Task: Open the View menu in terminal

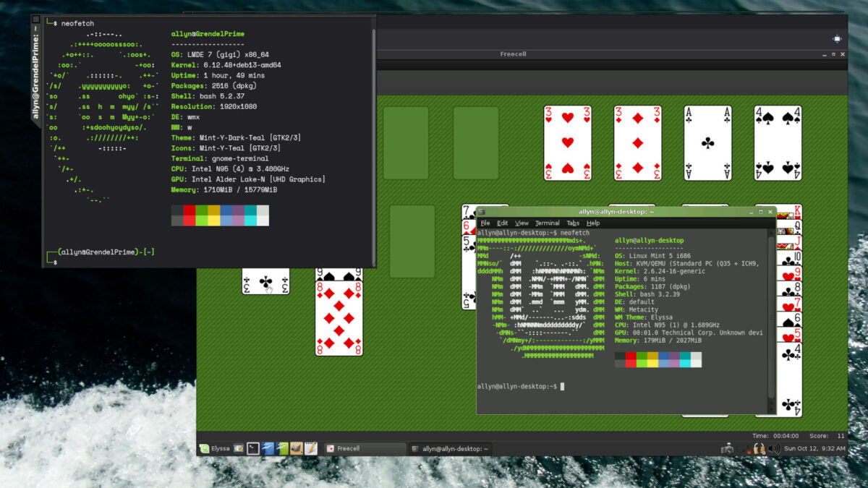Action: coord(522,223)
